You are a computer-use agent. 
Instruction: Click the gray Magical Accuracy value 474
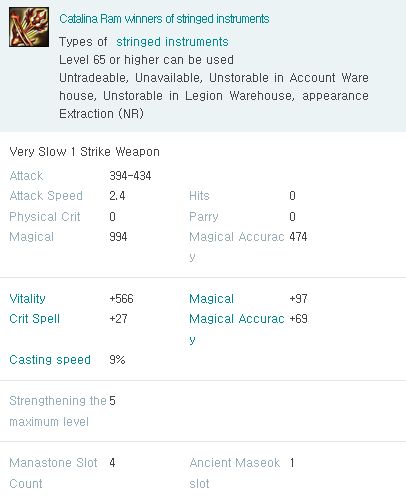pyautogui.click(x=298, y=237)
